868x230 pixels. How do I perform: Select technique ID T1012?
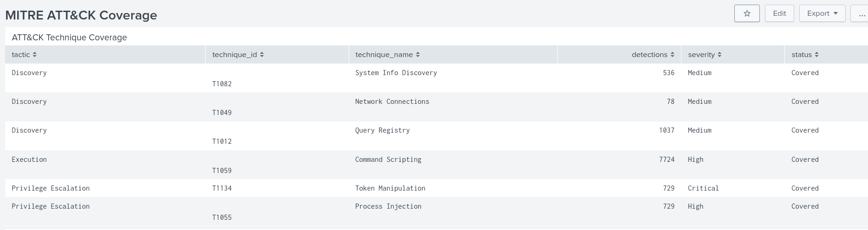pos(222,141)
